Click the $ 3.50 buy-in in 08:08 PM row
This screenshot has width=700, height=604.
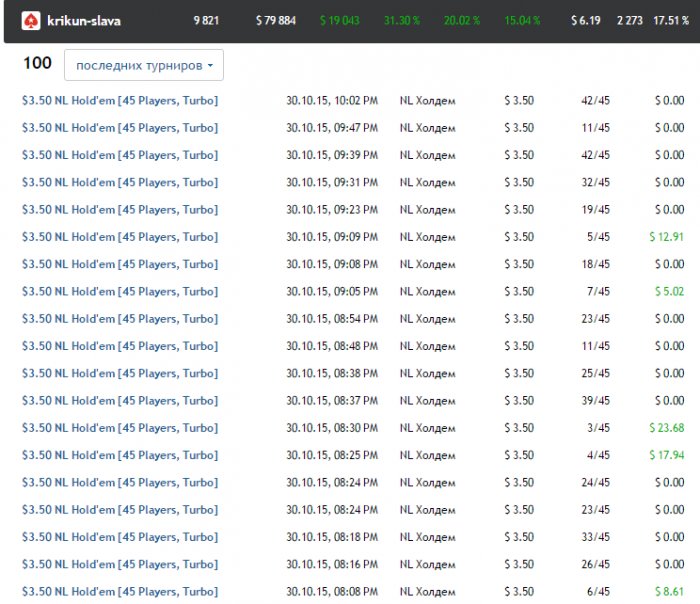(519, 592)
